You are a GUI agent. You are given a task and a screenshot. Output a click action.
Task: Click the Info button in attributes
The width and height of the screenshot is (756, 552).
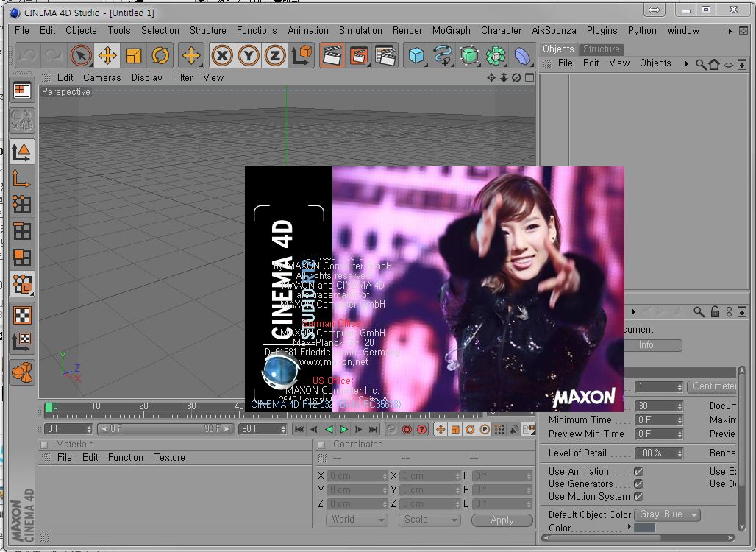tap(646, 345)
